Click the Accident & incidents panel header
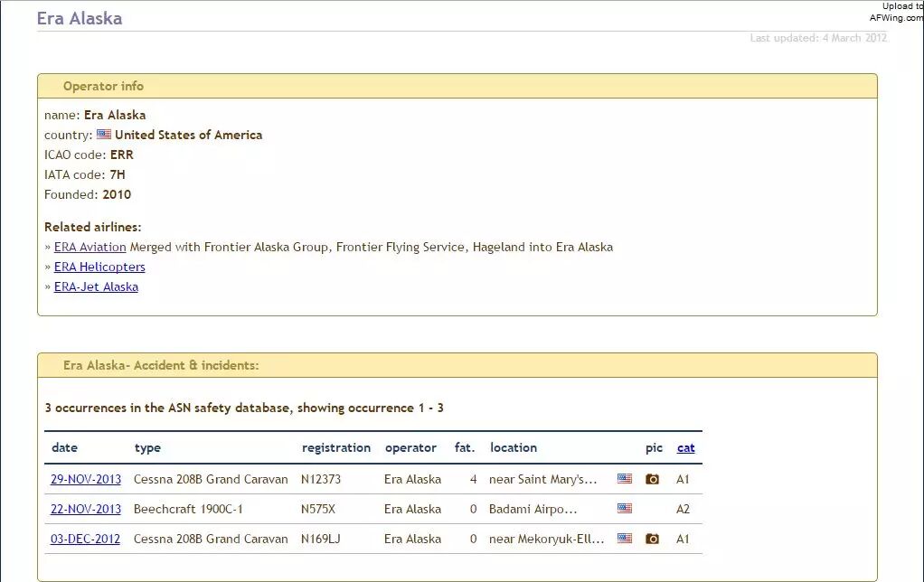Image resolution: width=924 pixels, height=582 pixels. (457, 365)
